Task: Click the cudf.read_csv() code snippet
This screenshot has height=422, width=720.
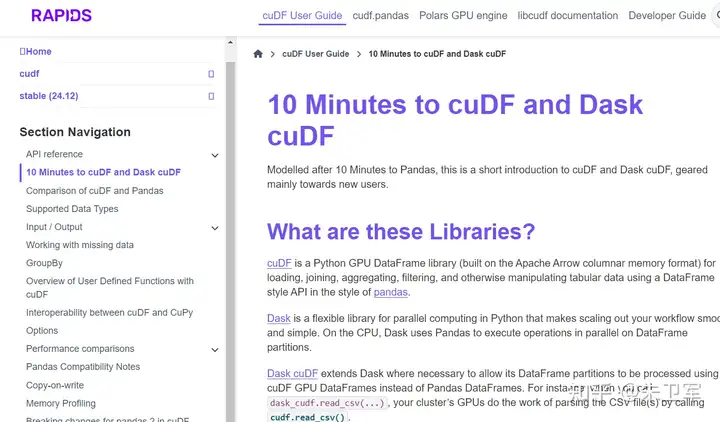Action: [x=307, y=417]
